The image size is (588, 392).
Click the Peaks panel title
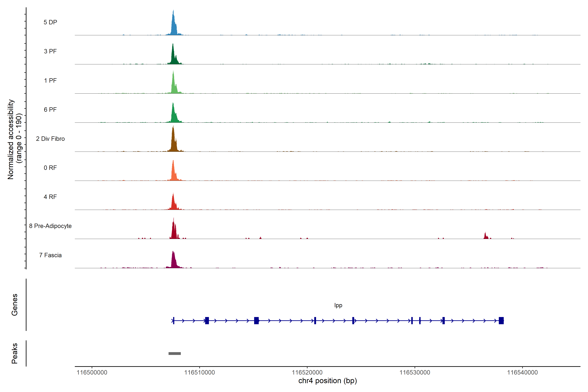(15, 353)
